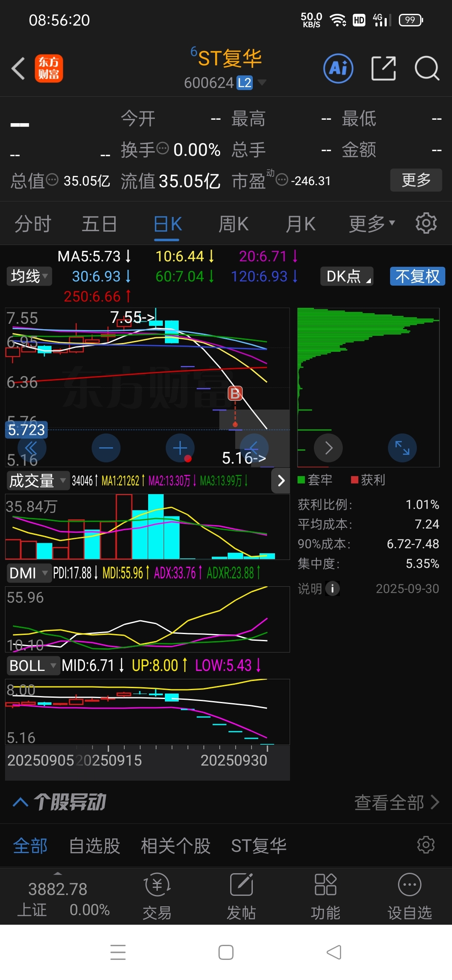Tap Android home square button
Screen dimensions: 452x980
226,952
